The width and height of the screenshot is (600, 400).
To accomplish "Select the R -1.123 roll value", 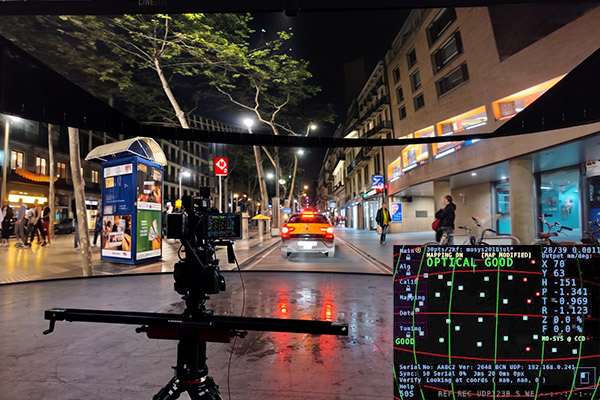I will [x=564, y=310].
